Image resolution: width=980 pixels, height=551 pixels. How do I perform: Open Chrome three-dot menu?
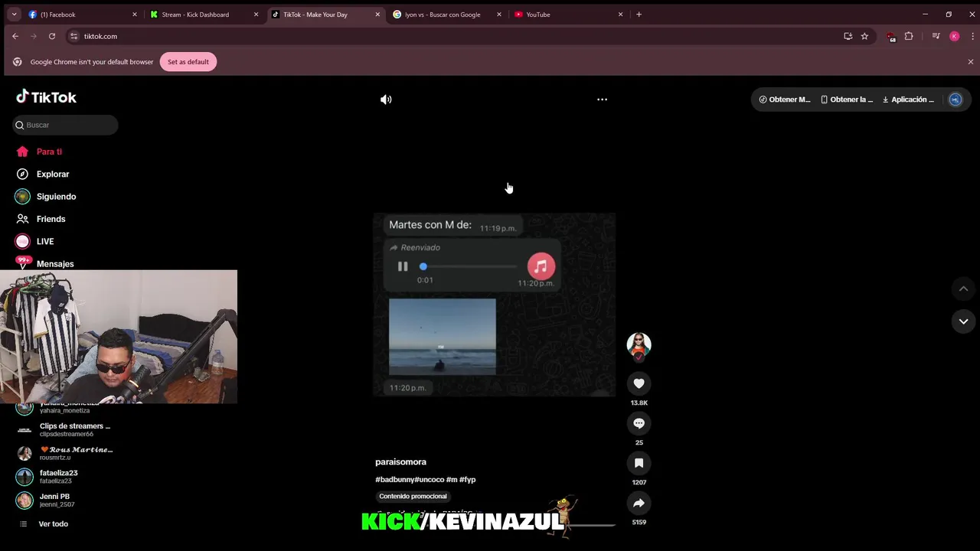(x=972, y=36)
